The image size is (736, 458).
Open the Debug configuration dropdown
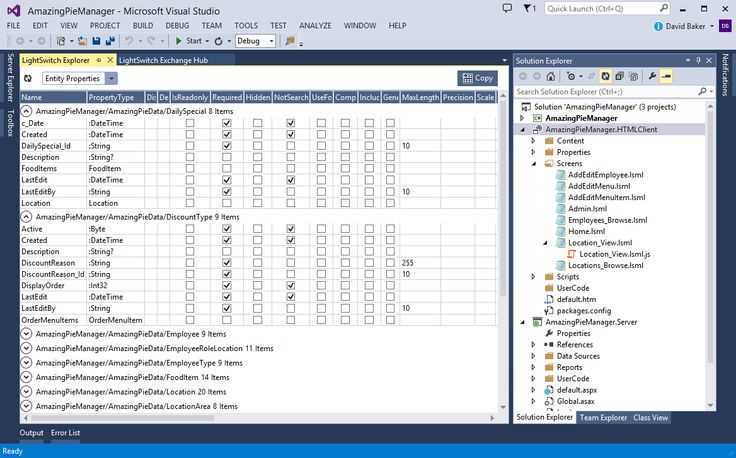point(271,41)
